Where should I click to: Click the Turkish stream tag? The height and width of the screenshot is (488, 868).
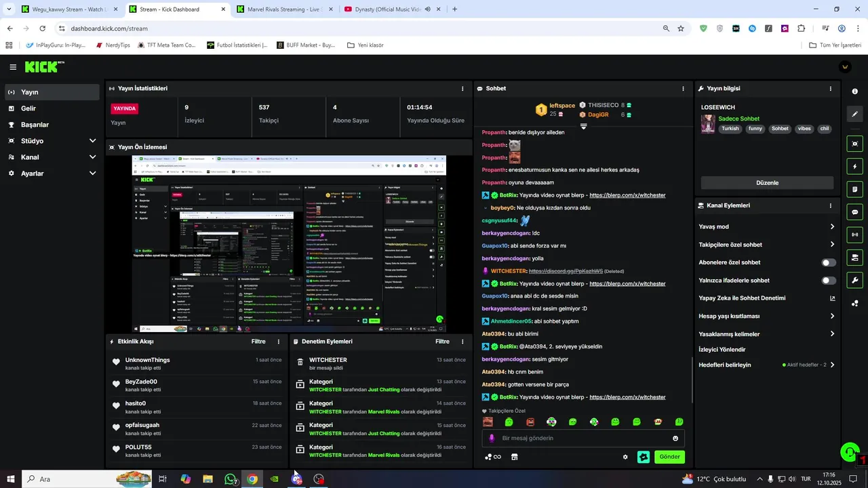(730, 129)
